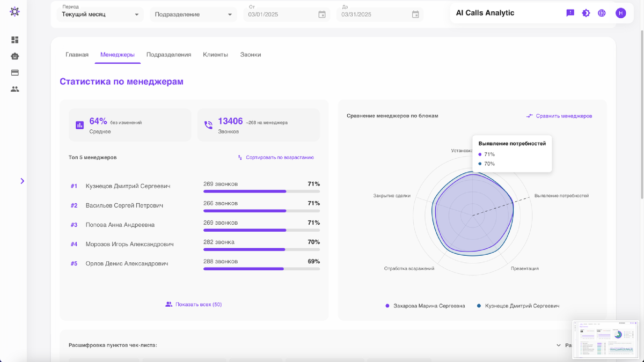Toggle legend 'Кузнецов Дмитрий Сергеевич' series

coord(518,306)
